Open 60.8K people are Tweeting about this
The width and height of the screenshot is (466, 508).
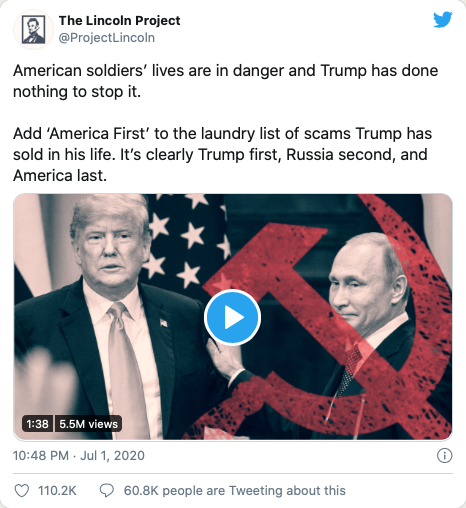[x=234, y=491]
